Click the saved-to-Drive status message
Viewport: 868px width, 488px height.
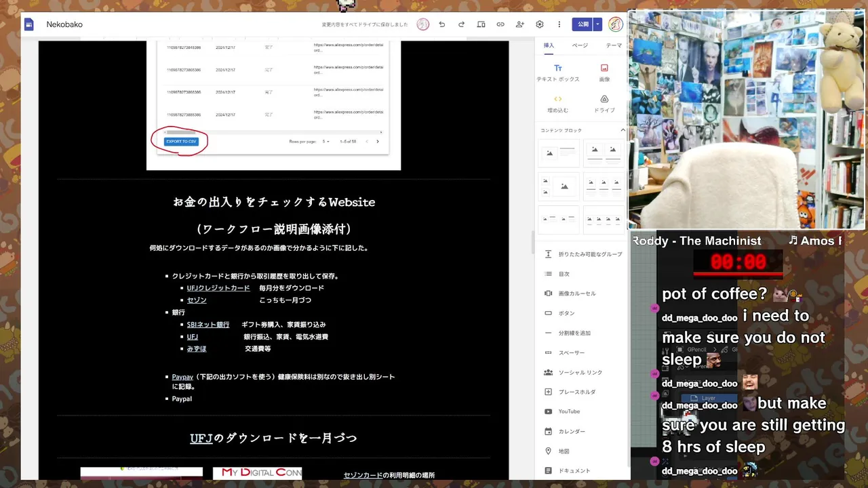pos(365,24)
